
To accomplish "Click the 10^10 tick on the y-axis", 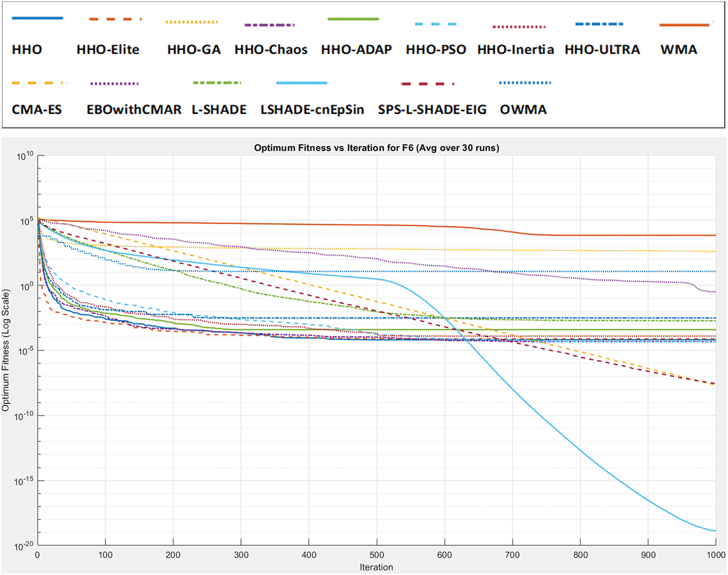I will click(25, 156).
